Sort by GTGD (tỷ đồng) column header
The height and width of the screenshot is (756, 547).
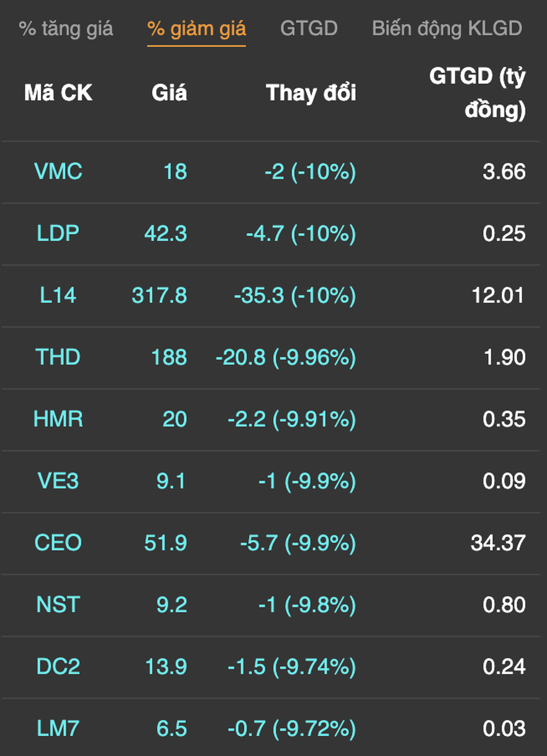click(477, 93)
